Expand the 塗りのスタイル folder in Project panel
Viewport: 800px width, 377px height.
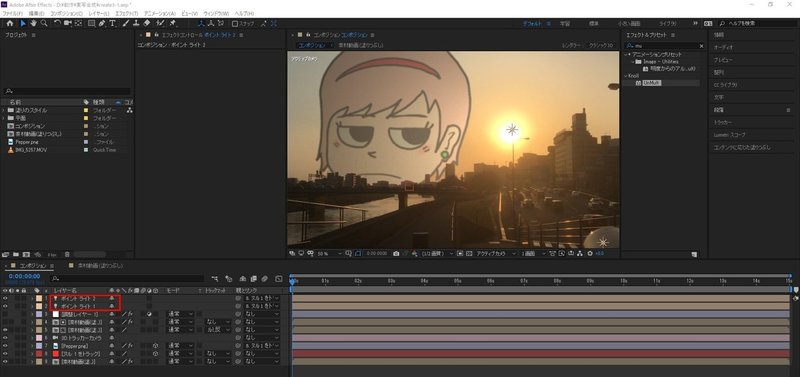[4, 110]
